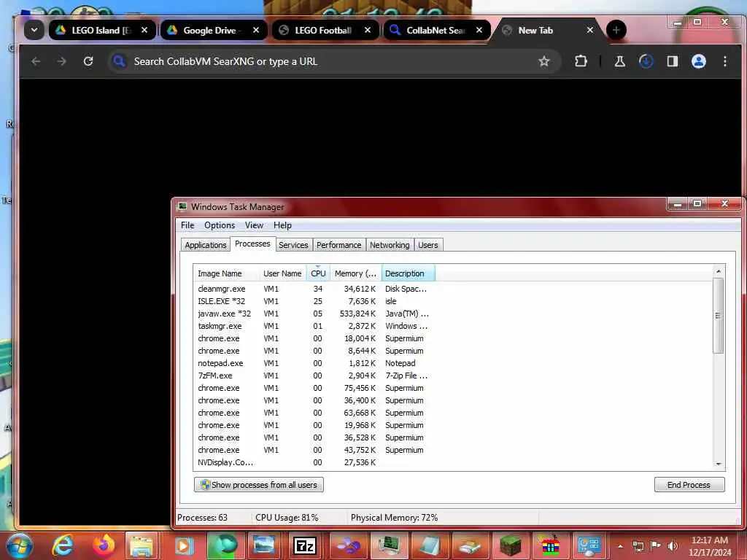Sort processes by Memory column header
747x560 pixels.
coord(355,273)
